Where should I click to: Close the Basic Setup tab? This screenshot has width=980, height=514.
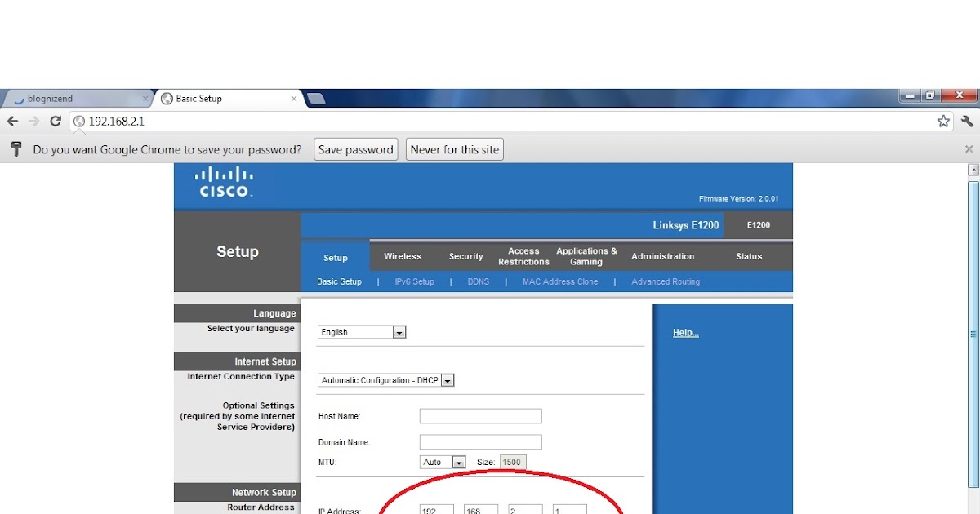[294, 99]
